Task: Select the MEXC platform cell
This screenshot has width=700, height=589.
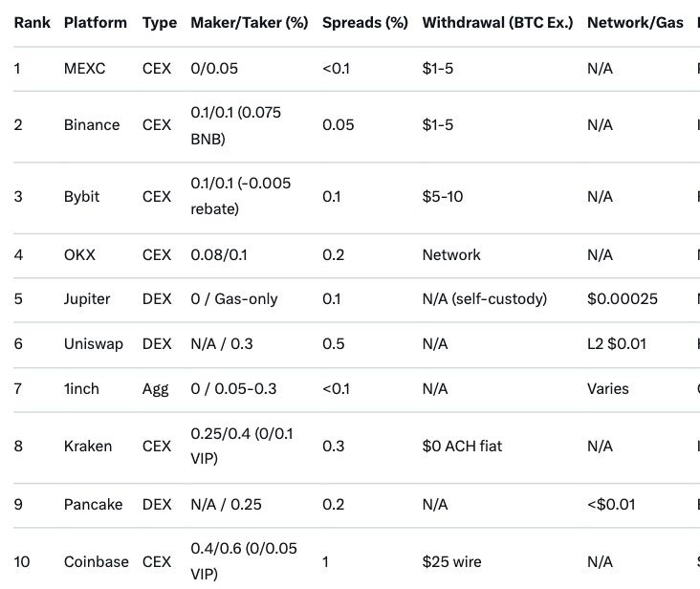Action: tap(86, 69)
